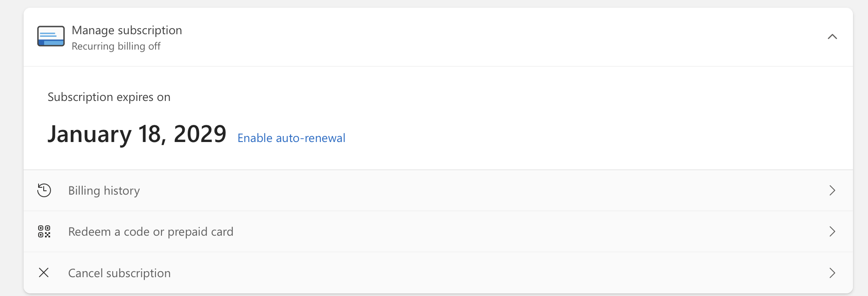
Task: Enable auto-renewal via the blue link
Action: click(x=291, y=138)
